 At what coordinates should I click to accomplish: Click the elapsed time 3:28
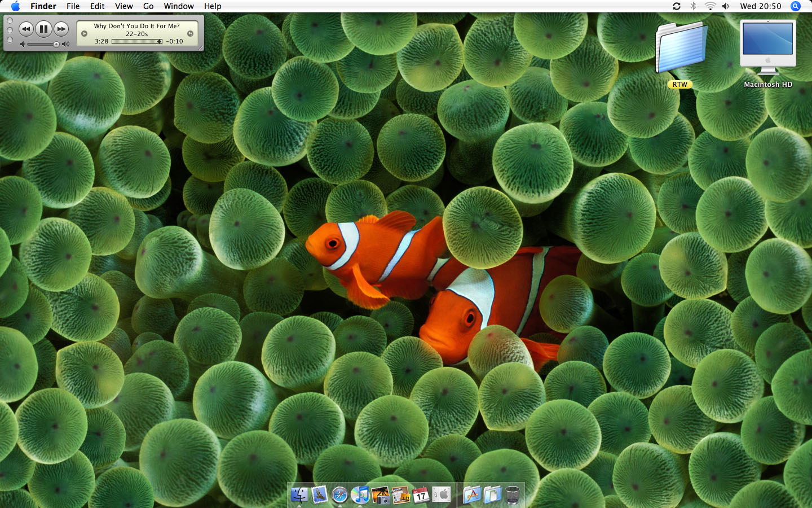[x=101, y=41]
